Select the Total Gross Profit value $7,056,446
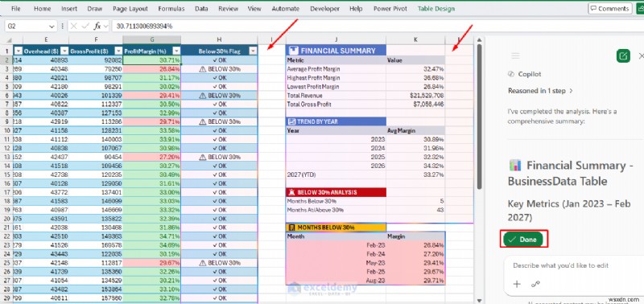 pos(415,105)
